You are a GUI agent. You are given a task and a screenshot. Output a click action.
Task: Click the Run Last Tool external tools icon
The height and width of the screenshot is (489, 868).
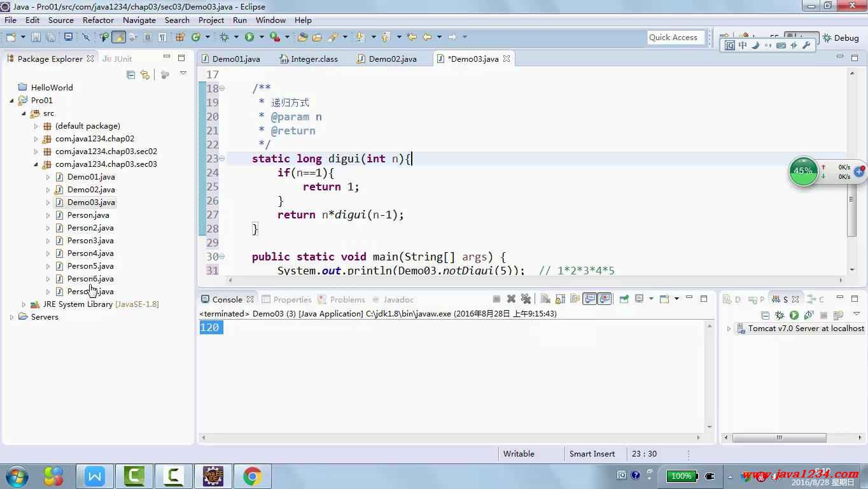point(274,38)
